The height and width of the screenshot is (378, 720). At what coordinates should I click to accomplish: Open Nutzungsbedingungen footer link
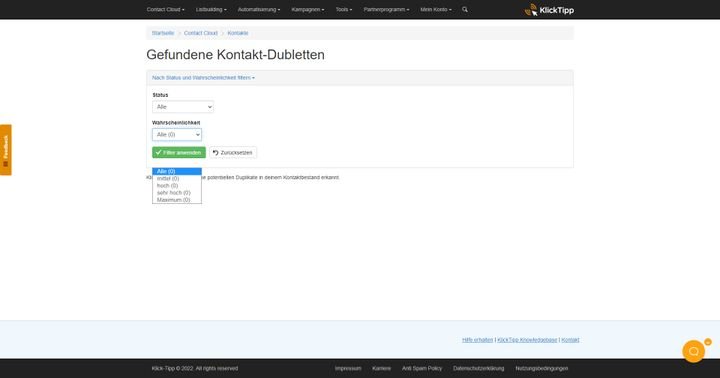click(x=541, y=368)
